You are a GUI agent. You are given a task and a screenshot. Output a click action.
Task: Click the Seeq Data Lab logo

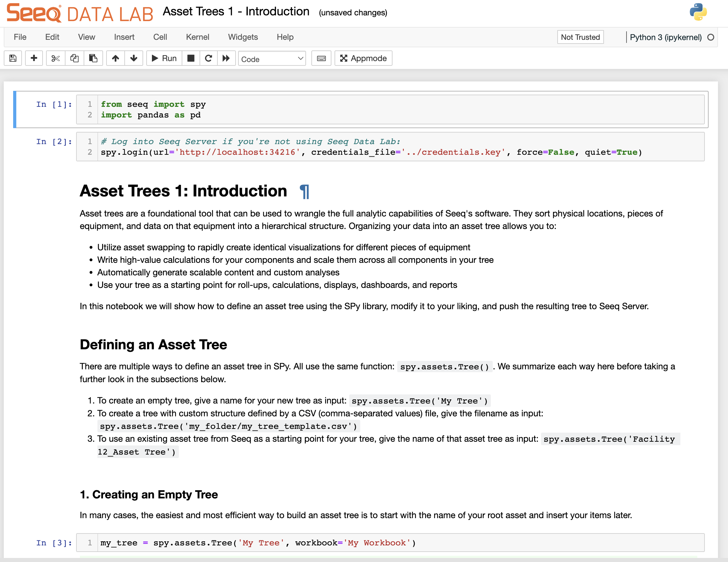80,13
